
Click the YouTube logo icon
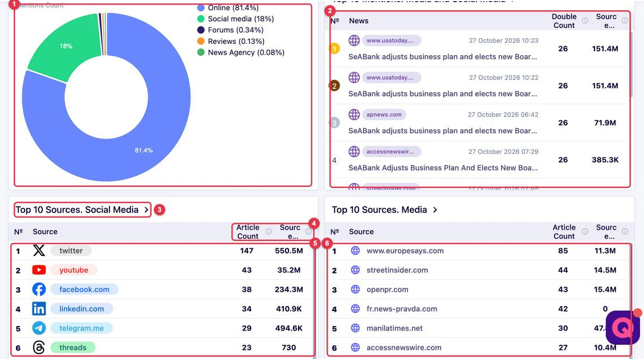(x=39, y=270)
